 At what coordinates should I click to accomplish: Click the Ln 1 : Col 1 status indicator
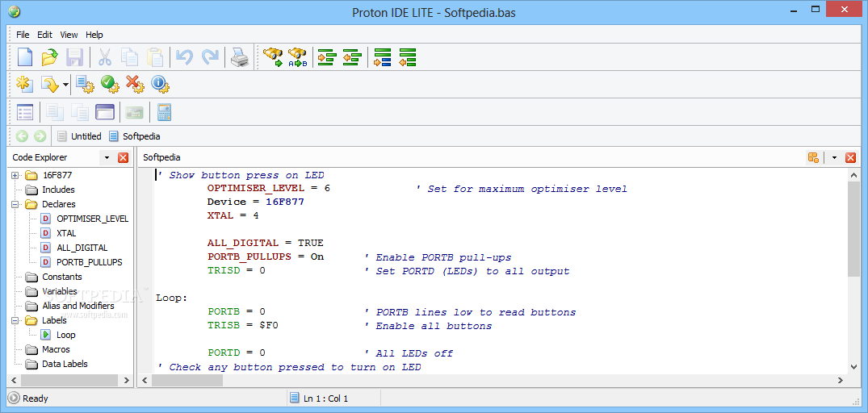[326, 398]
